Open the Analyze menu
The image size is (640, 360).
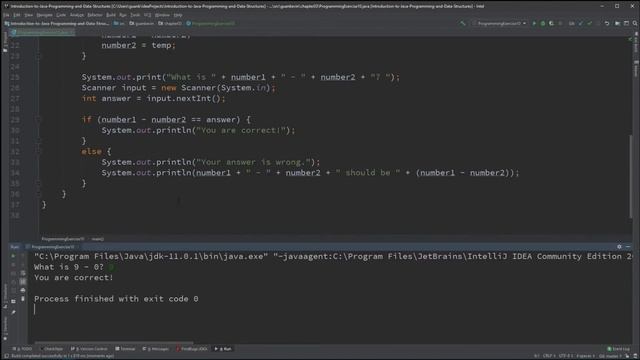point(77,15)
